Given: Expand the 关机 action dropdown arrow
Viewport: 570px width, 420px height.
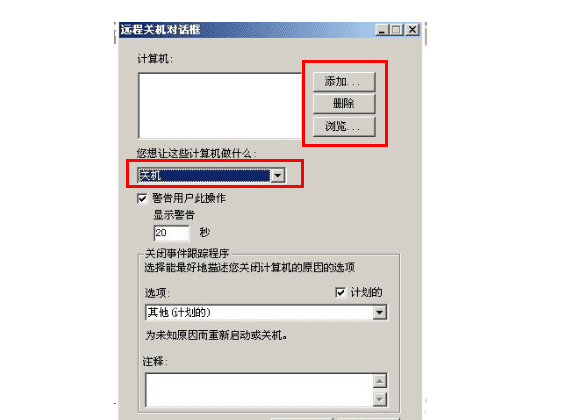Looking at the screenshot, I should [x=278, y=176].
